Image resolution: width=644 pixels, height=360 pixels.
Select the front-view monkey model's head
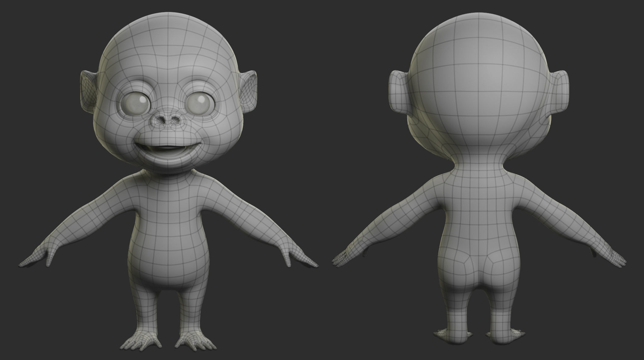point(168,93)
